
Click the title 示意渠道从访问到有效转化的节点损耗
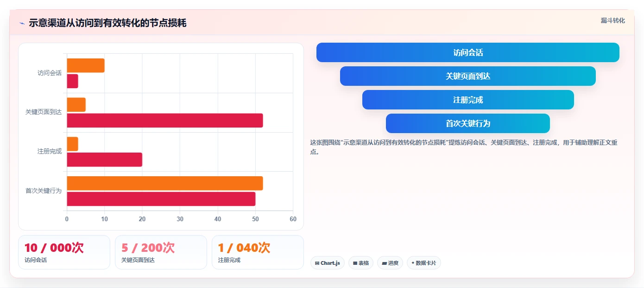point(107,23)
